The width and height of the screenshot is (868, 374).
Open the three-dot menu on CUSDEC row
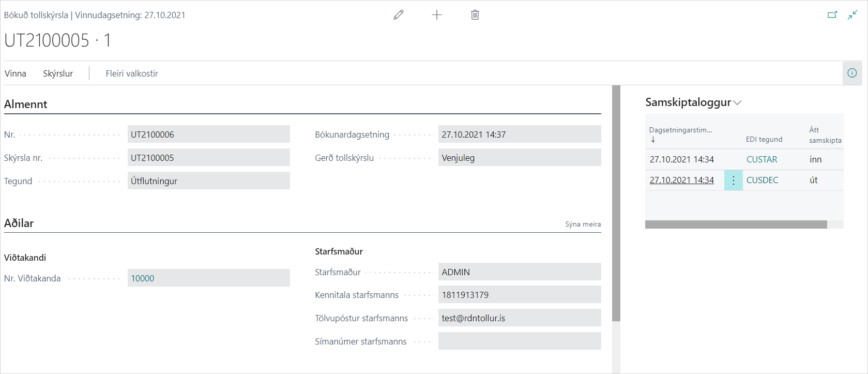pyautogui.click(x=733, y=181)
